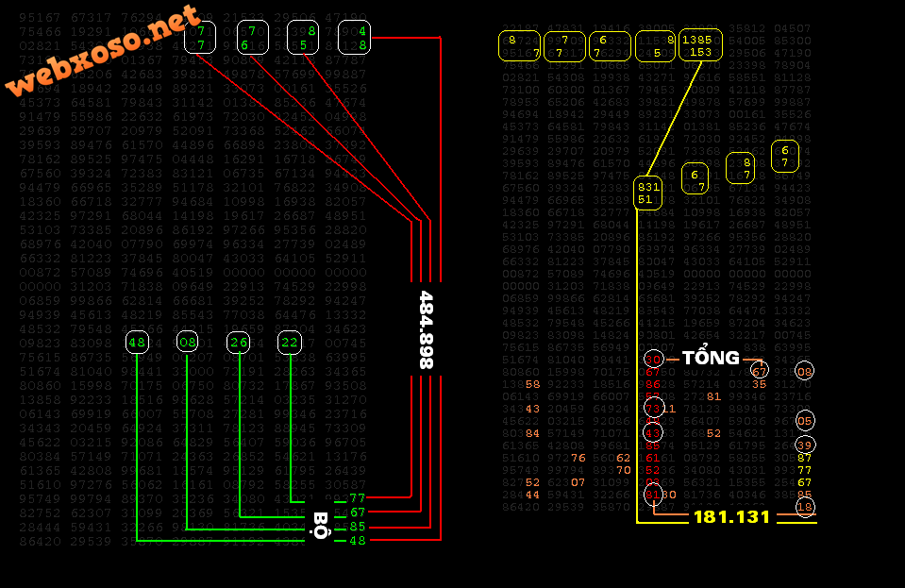
Task: Click the circled orange number 18
Action: pos(805,508)
